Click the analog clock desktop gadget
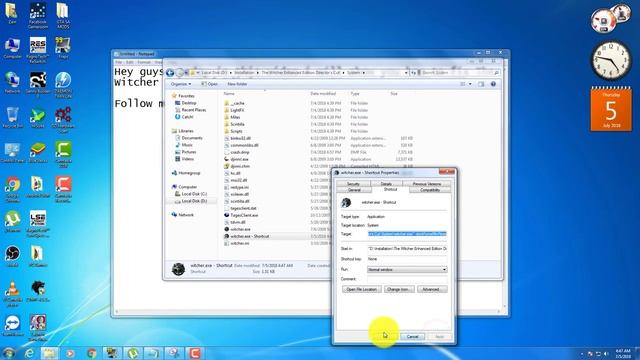The width and height of the screenshot is (640, 360). [x=611, y=60]
